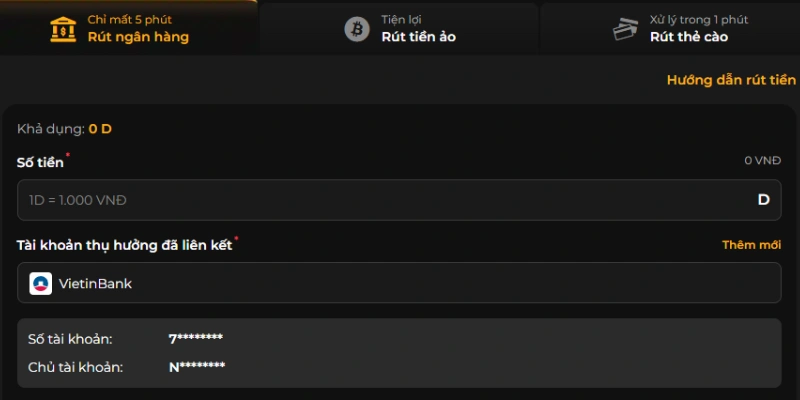Click the masked account number 7********
The width and height of the screenshot is (800, 400).
click(x=195, y=338)
